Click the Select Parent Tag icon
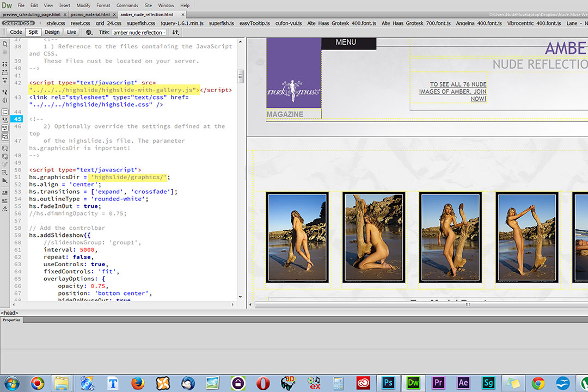Screen dimensions: 588x392 click(5, 92)
